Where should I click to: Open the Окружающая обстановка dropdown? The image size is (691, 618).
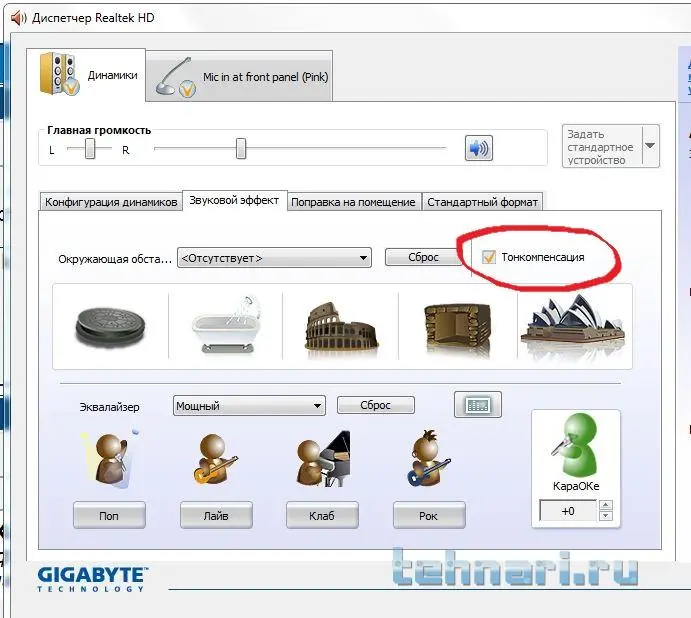tap(274, 257)
